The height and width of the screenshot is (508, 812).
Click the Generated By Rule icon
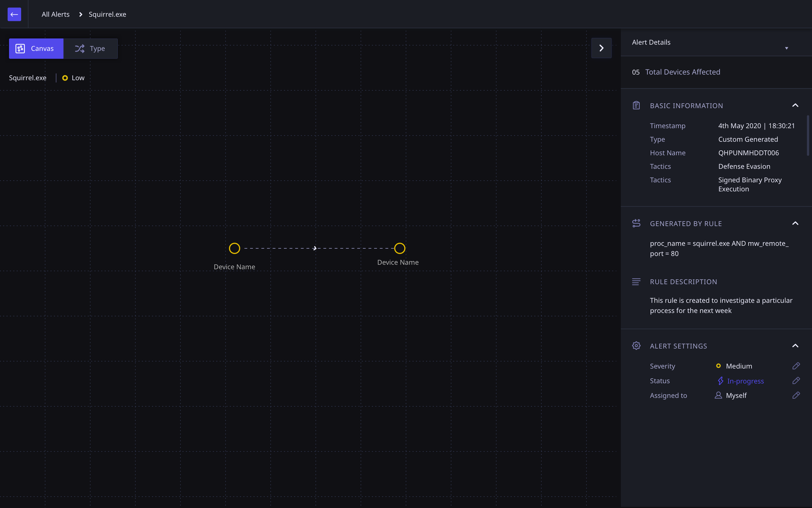636,223
